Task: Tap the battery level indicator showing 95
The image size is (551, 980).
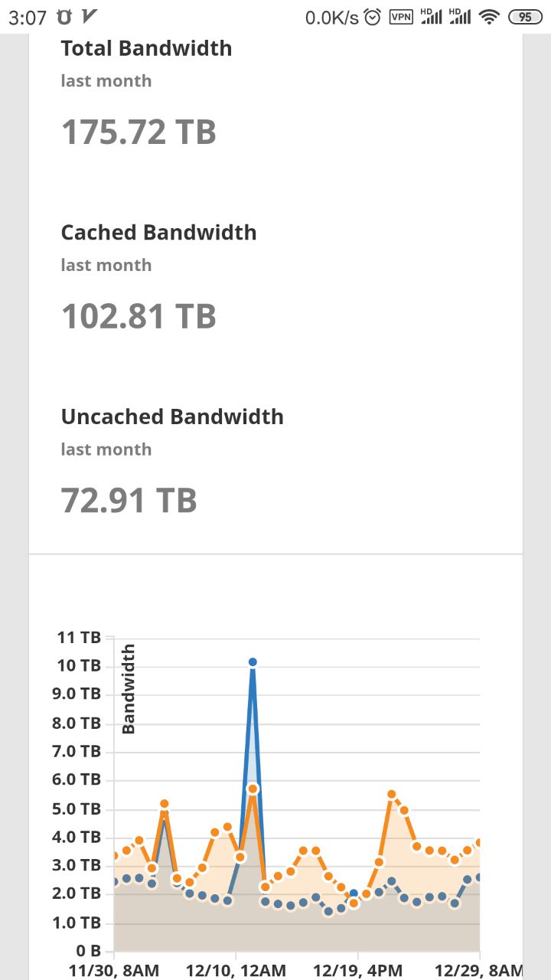Action: click(x=525, y=17)
